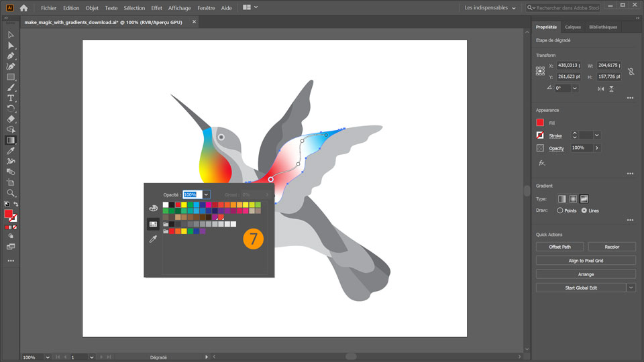The width and height of the screenshot is (644, 362).
Task: Click Align to Pixel Grid button
Action: [586, 261]
